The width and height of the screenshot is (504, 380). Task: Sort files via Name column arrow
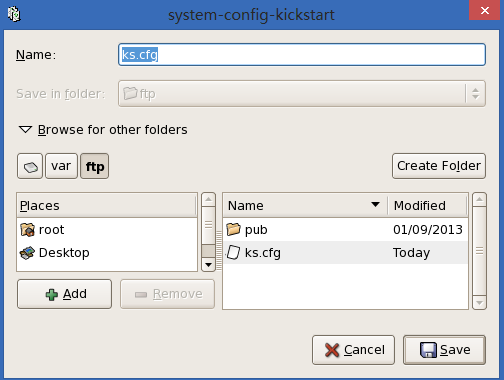point(375,204)
